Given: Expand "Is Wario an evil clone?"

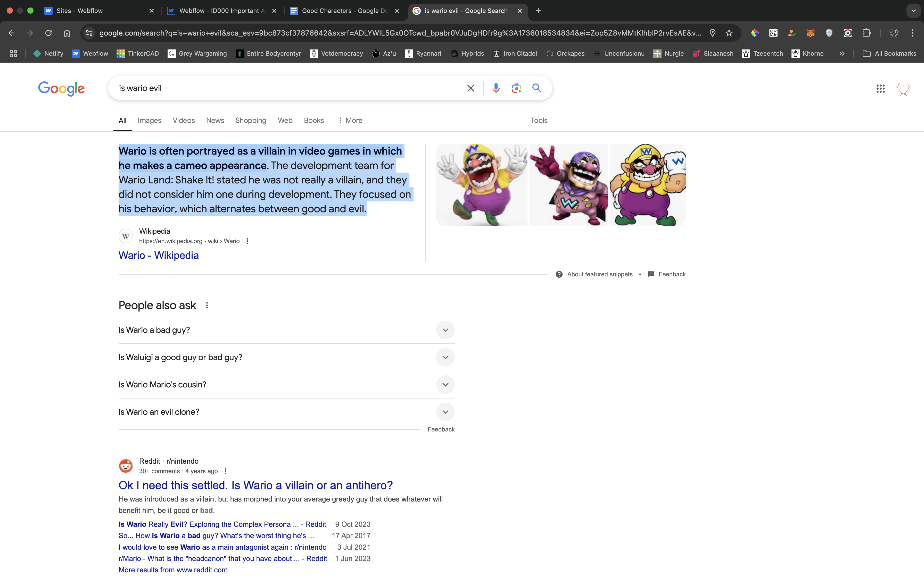Looking at the screenshot, I should click(x=445, y=412).
